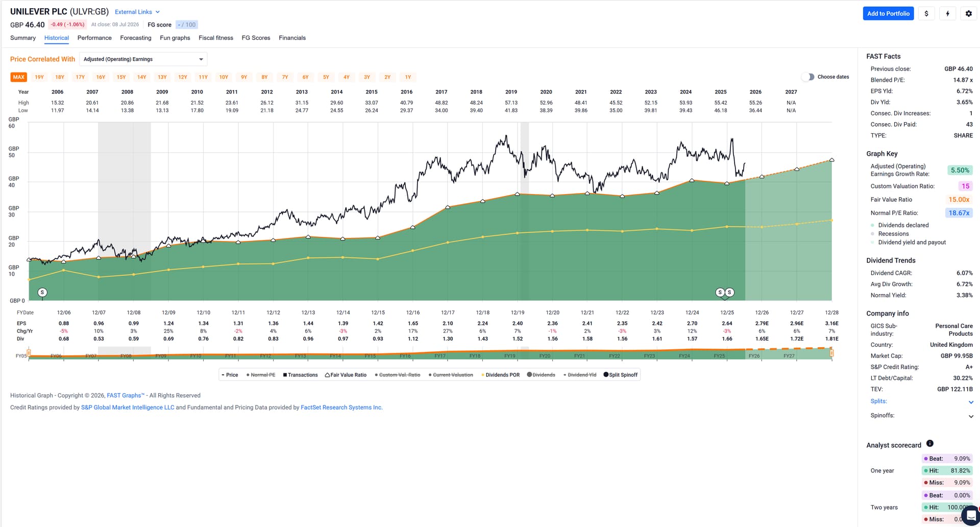The width and height of the screenshot is (980, 527).
Task: Click the 12/28 estimated EPS 3.16E
Action: point(831,323)
